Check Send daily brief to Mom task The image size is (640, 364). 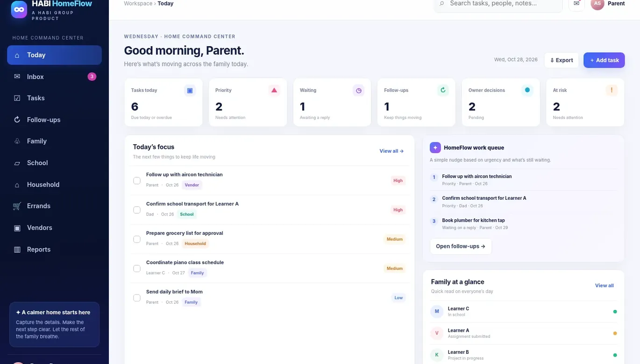click(137, 298)
